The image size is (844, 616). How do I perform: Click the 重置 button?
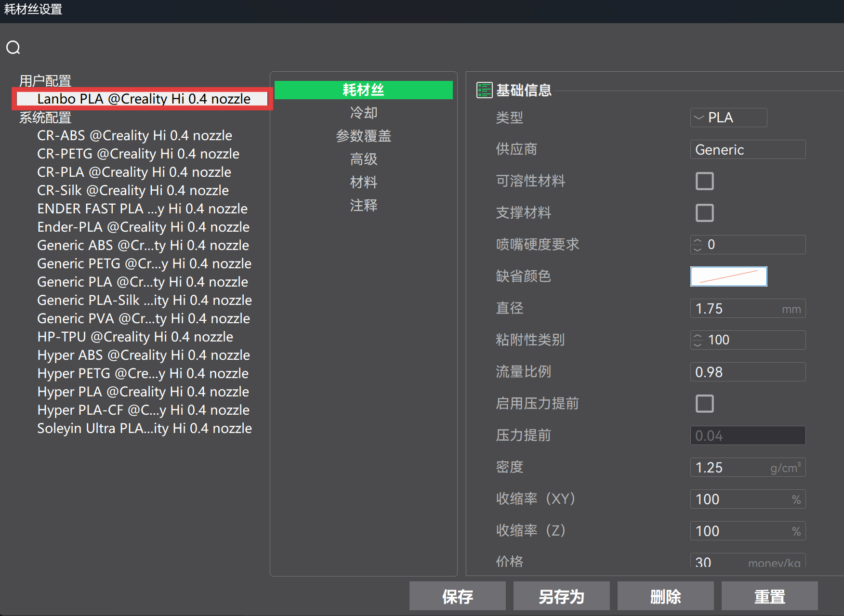click(770, 596)
